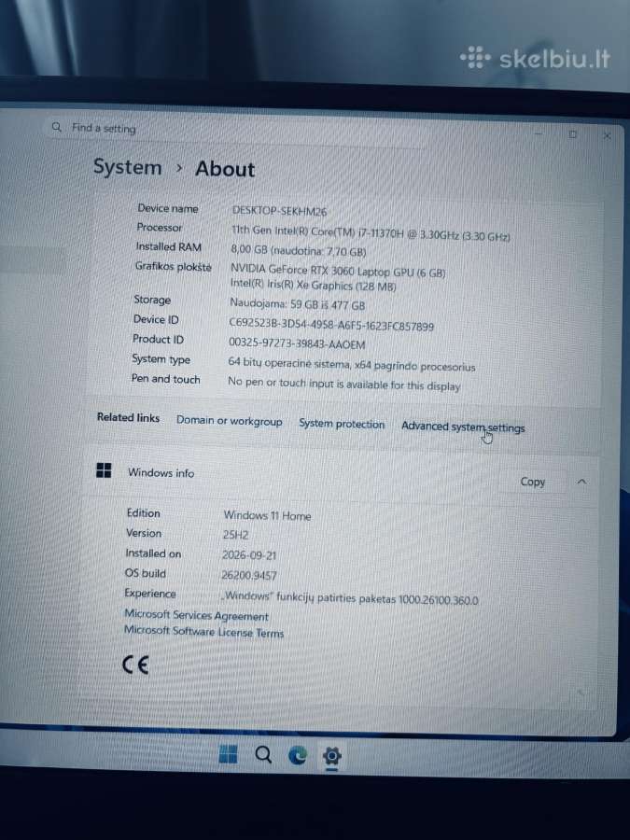Click the Device ID value
Image resolution: width=630 pixels, height=840 pixels.
point(331,325)
